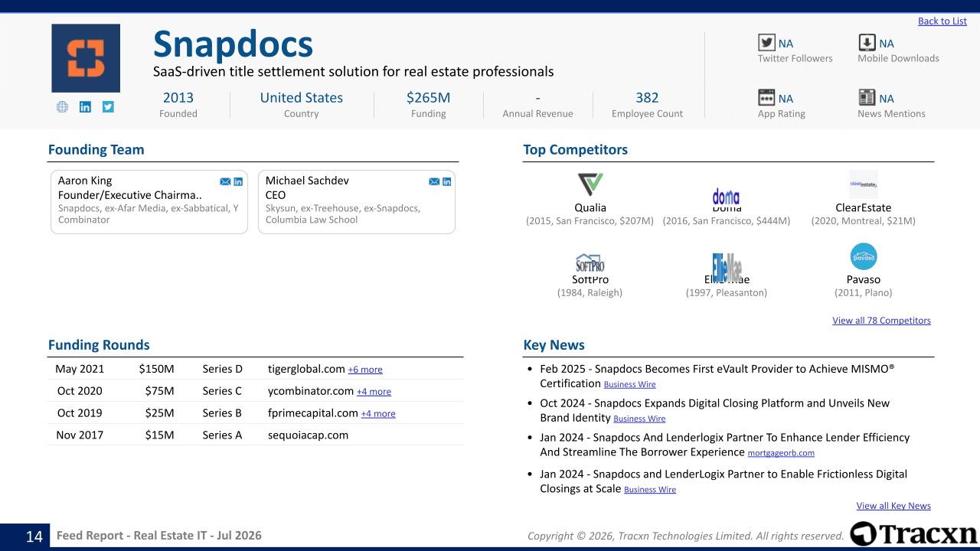Image resolution: width=980 pixels, height=551 pixels.
Task: Click the Funding Rounds section heading
Action: coord(99,345)
